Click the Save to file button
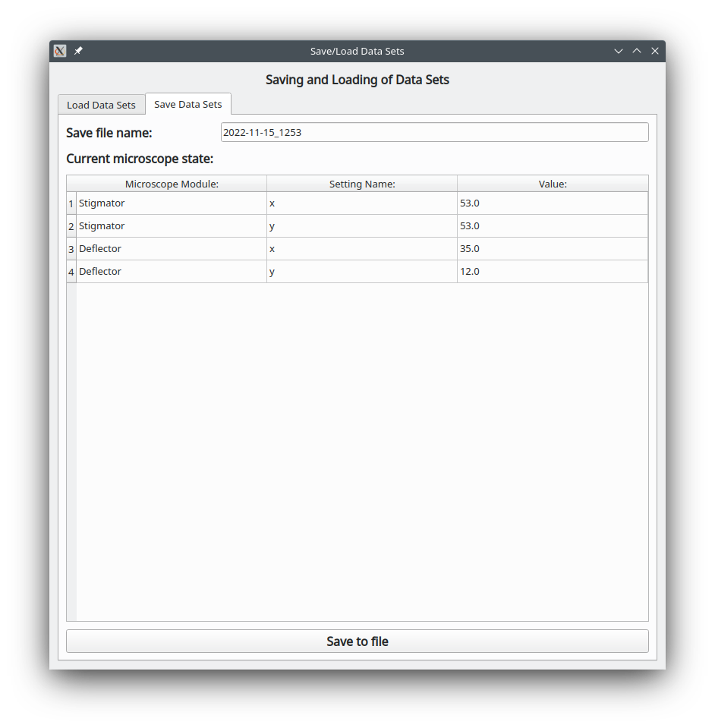This screenshot has height=728, width=715. (x=357, y=641)
